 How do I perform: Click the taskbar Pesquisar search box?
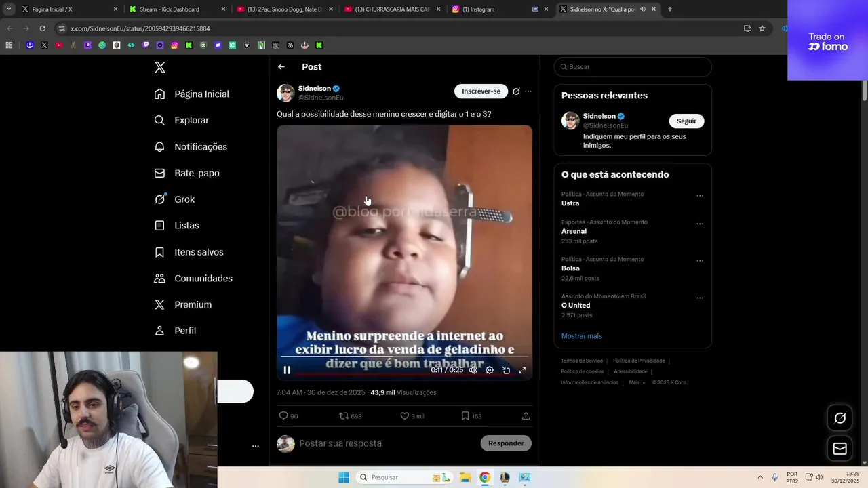click(x=405, y=477)
